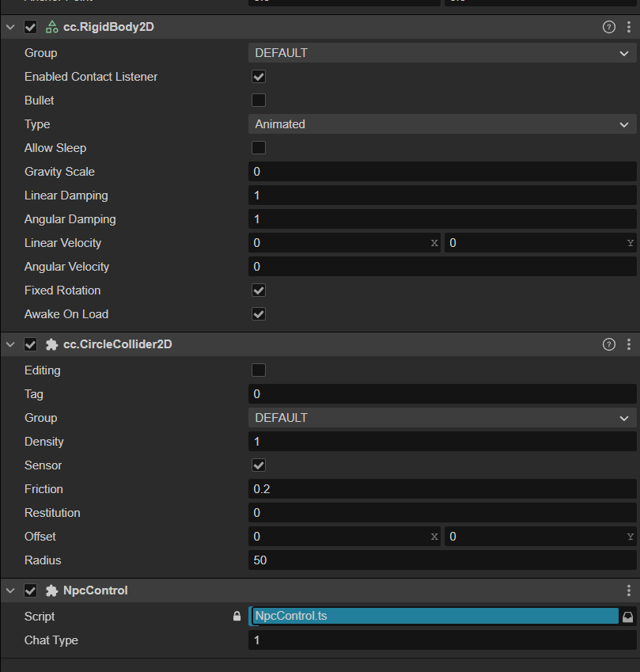Click the NpcControl.ts script reference
640x672 pixels.
[434, 617]
